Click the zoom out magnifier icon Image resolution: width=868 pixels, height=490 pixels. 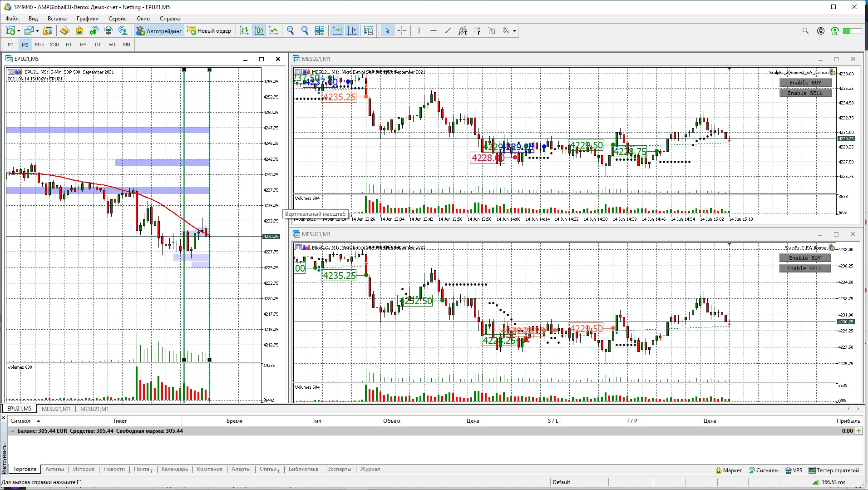tap(305, 31)
